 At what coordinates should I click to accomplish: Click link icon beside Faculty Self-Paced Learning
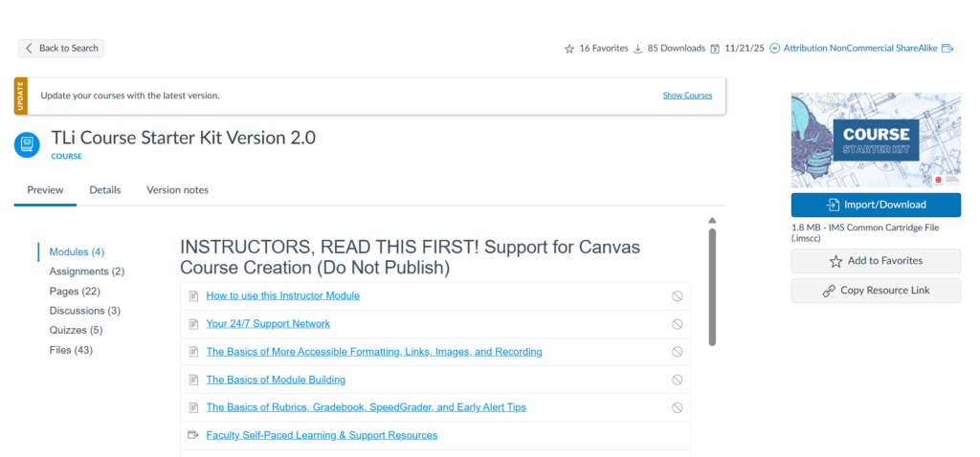193,435
